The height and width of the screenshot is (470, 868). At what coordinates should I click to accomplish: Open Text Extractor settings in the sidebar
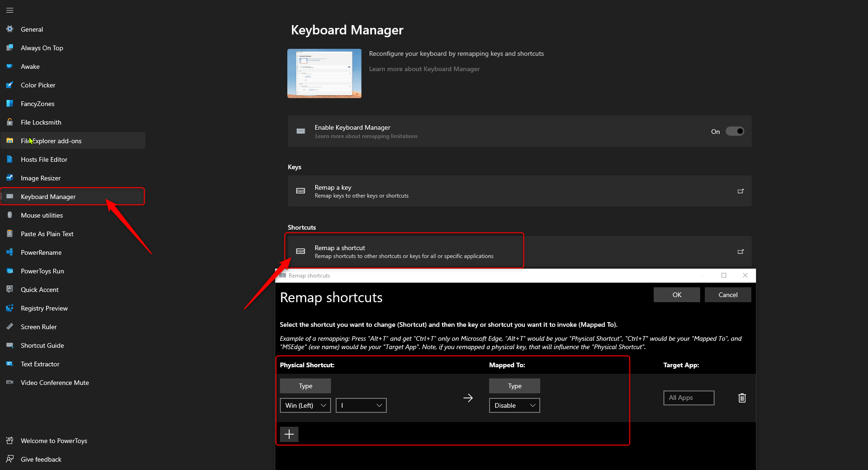73,364
